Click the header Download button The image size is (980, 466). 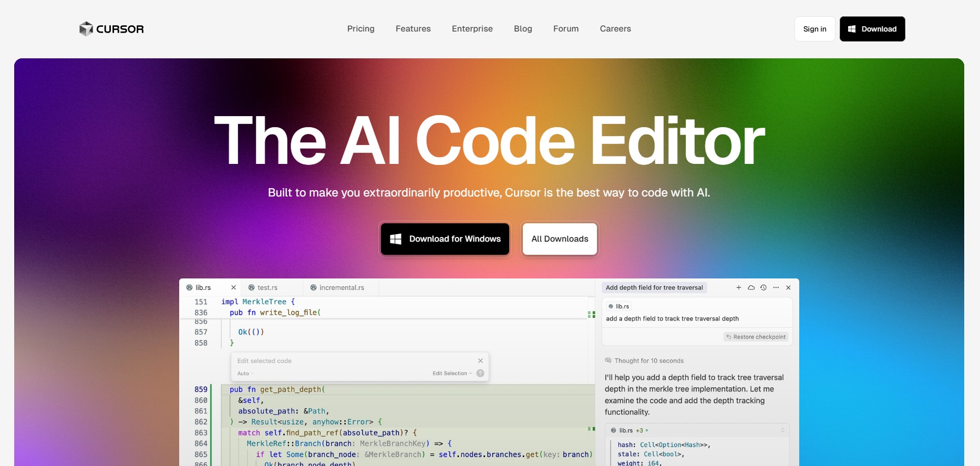(872, 29)
